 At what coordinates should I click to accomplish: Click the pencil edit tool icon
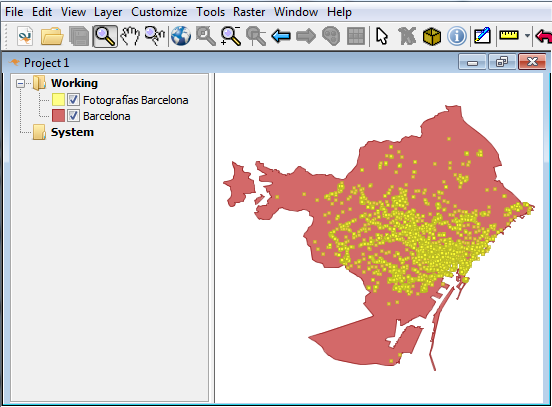[482, 36]
